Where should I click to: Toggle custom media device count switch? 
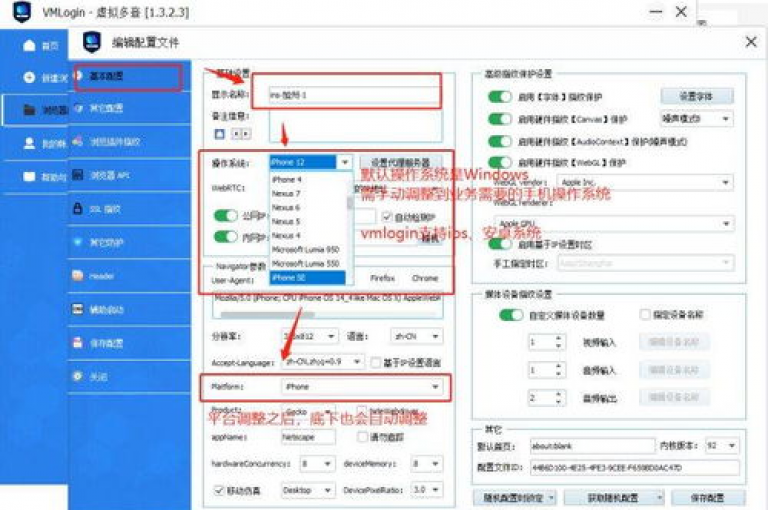511,315
